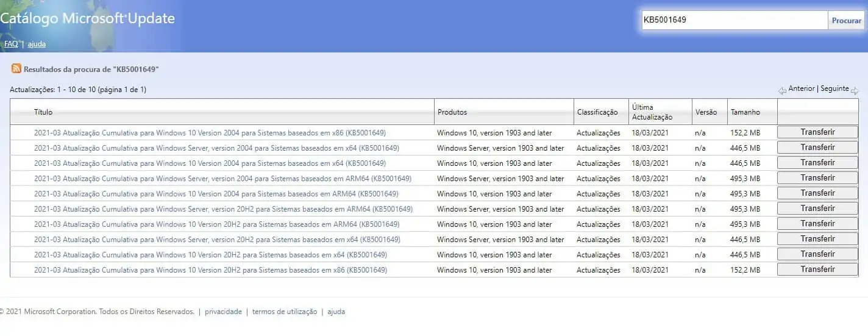The width and height of the screenshot is (868, 336).
Task: Click the RSS feed icon beside results heading
Action: pyautogui.click(x=16, y=68)
